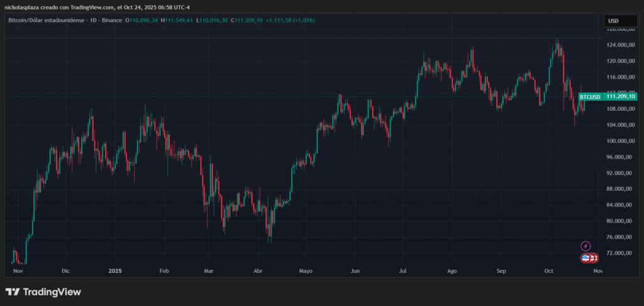644x306 pixels.
Task: Click the US flag economic event icon
Action: [x=586, y=258]
